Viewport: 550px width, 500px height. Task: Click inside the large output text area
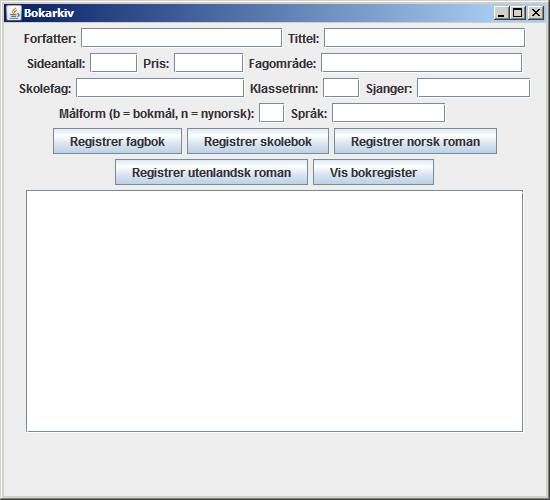tap(274, 311)
